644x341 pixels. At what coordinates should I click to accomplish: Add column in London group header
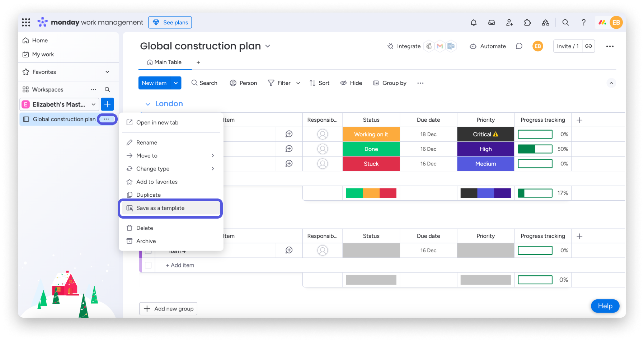click(x=579, y=120)
